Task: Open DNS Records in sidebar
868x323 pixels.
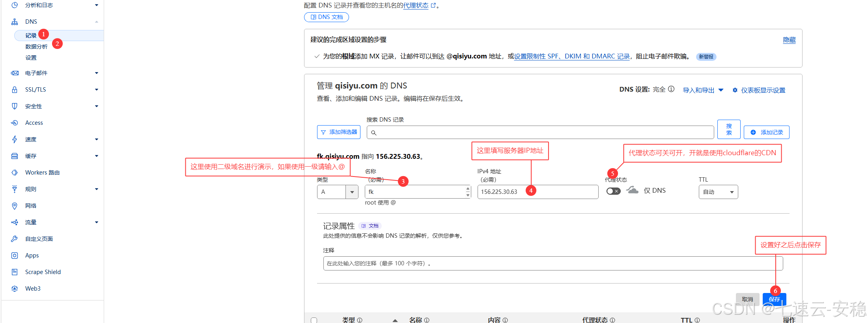Action: point(31,36)
